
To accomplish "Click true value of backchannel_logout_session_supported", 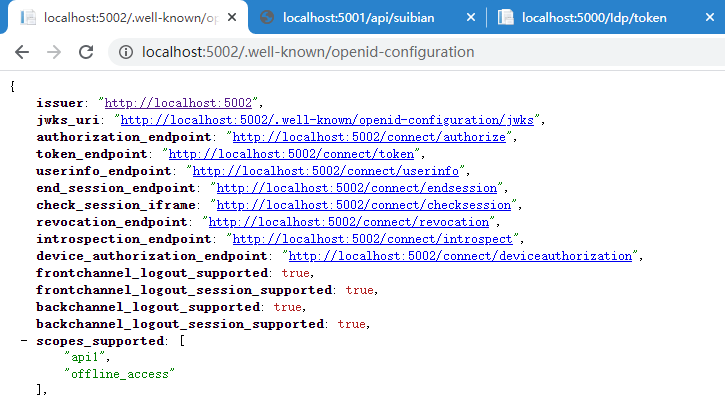I will 351,324.
